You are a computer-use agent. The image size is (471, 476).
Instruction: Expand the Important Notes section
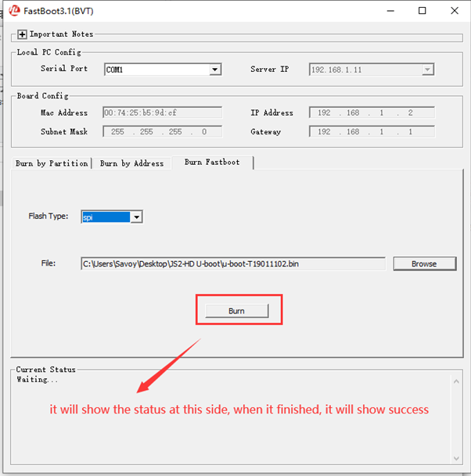point(22,34)
